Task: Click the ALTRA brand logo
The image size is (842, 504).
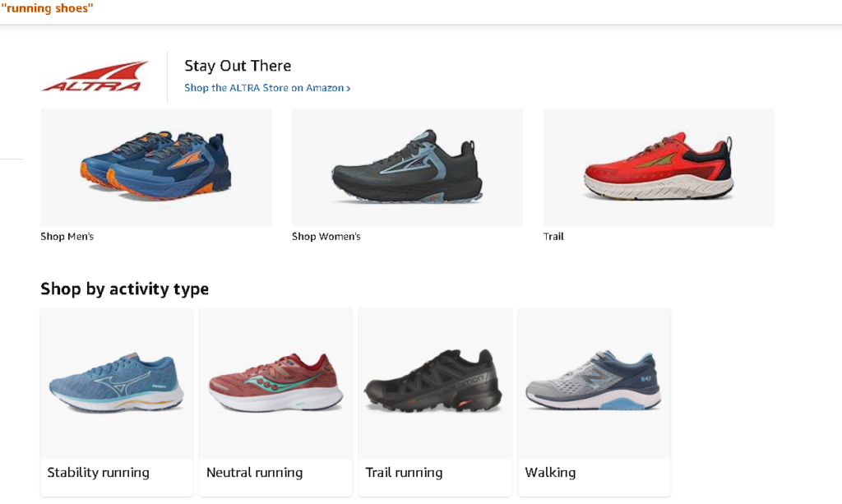Action: [95, 76]
